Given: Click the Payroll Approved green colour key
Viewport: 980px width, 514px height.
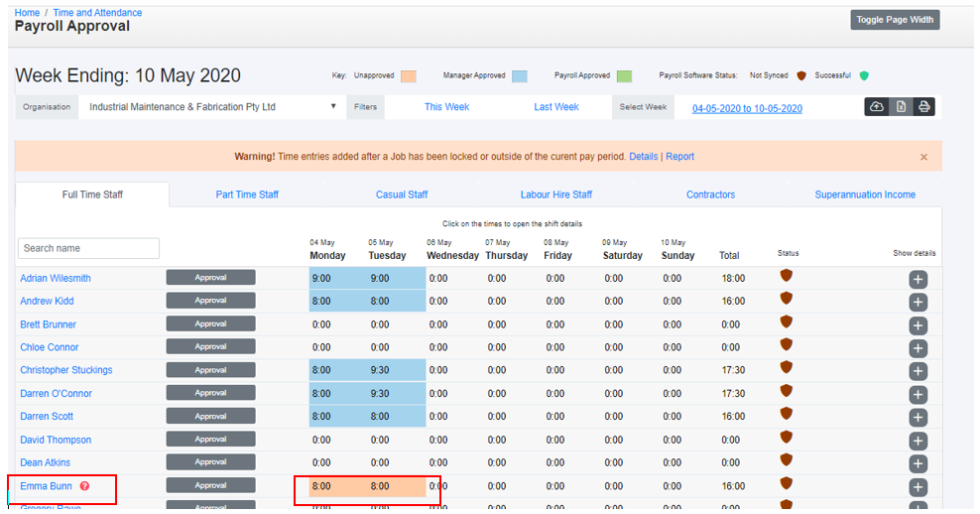Looking at the screenshot, I should (624, 76).
